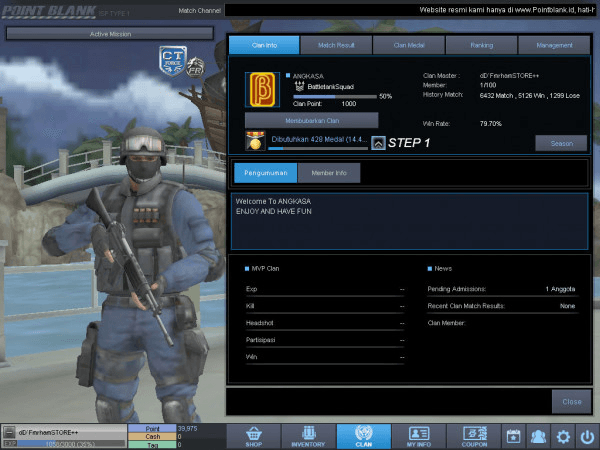600x450 pixels.
Task: Click the ANGKASA clan logo emblem
Action: (262, 90)
